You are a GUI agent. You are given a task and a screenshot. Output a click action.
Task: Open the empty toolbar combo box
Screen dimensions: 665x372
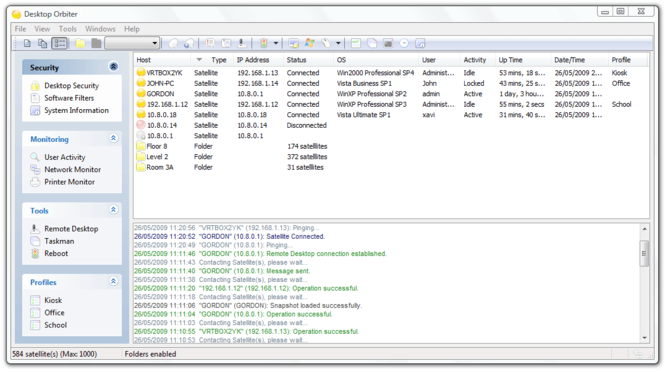132,43
